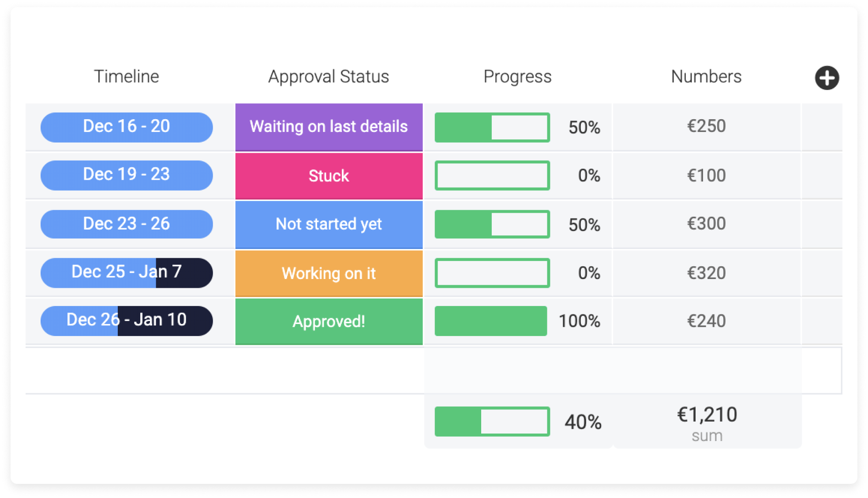
Task: Click the 100% full progress bar
Action: click(491, 321)
